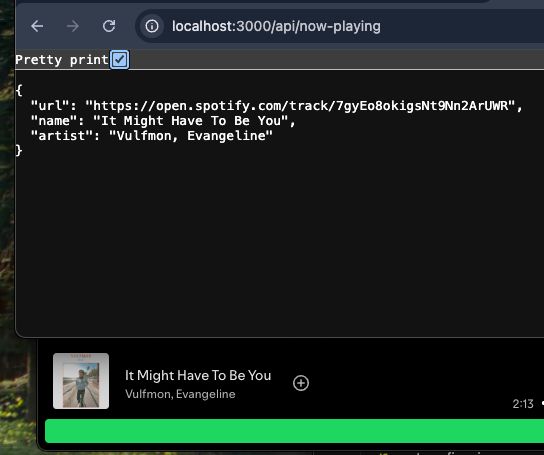Open the site information icon
This screenshot has height=455, width=544.
(x=152, y=26)
